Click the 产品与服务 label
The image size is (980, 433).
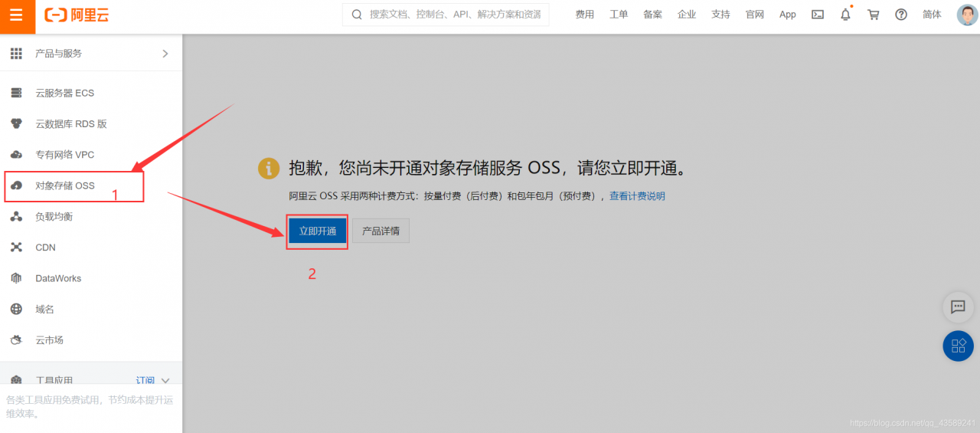click(x=58, y=54)
